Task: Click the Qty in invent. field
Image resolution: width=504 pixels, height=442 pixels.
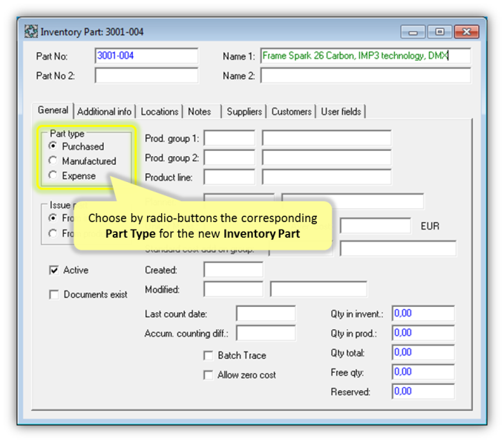Action: (x=422, y=313)
